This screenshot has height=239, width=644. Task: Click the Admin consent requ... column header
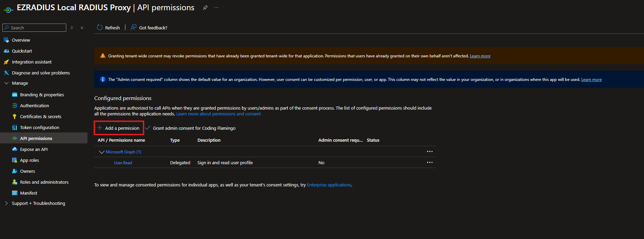click(x=341, y=140)
